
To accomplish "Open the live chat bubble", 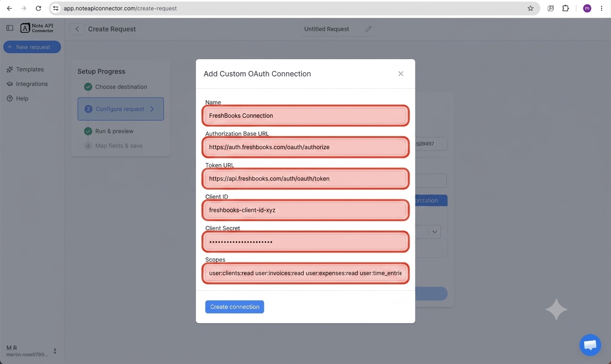I will pos(590,344).
